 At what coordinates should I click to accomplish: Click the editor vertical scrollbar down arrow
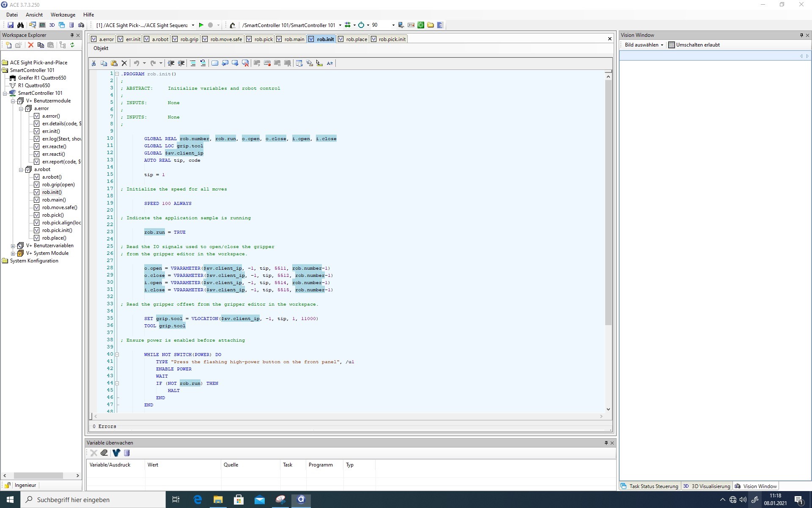608,409
